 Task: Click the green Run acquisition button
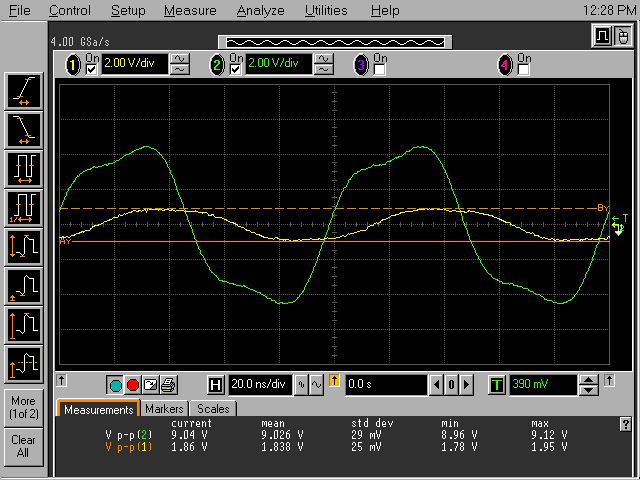tap(116, 385)
